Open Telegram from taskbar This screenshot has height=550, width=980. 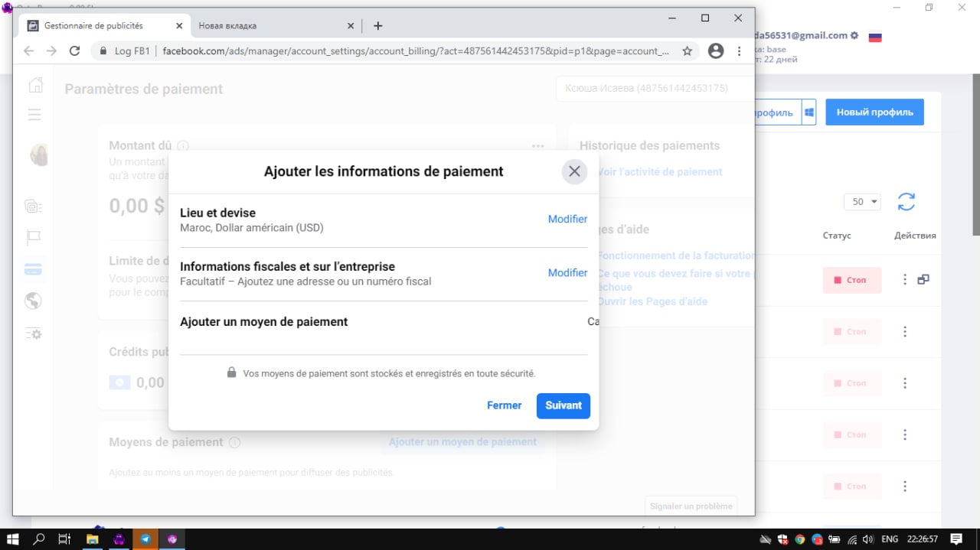click(145, 539)
